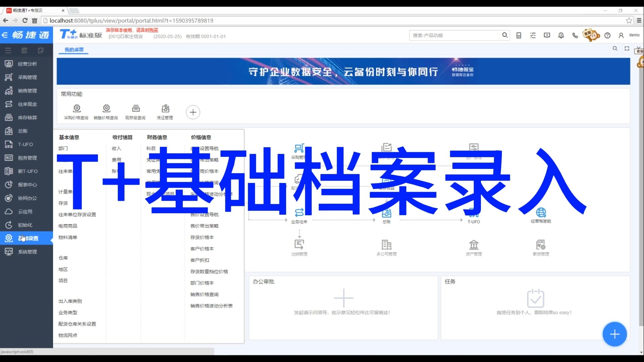Image resolution: width=644 pixels, height=362 pixels.
Task: Open 总账 sidebar module
Action: (x=27, y=131)
